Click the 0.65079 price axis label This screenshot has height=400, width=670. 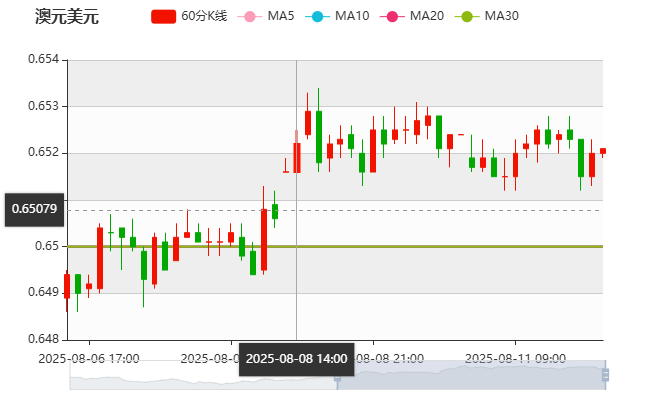click(x=35, y=209)
